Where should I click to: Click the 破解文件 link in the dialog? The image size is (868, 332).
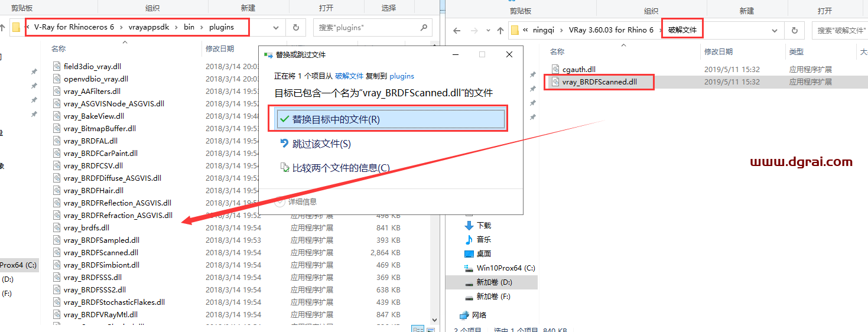coord(349,76)
